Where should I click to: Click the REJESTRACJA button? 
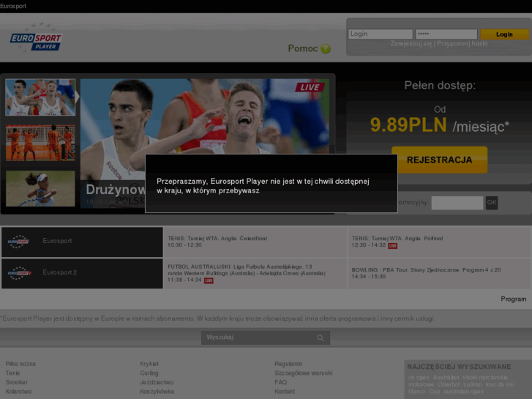[x=439, y=160]
